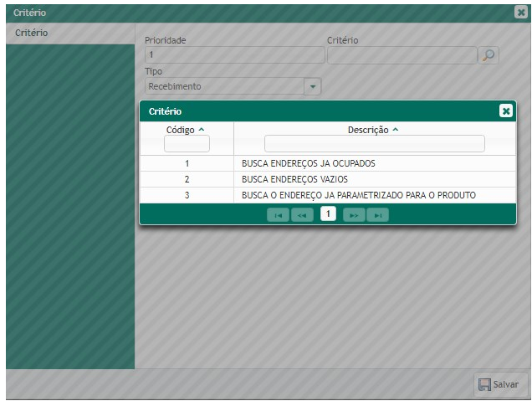Click the Critério text input field

(x=402, y=55)
